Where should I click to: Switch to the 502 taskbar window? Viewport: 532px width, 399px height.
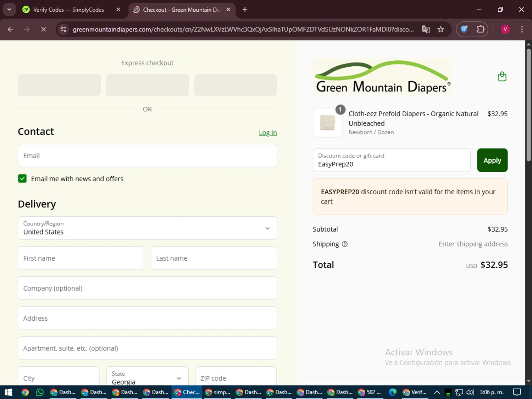(369, 392)
